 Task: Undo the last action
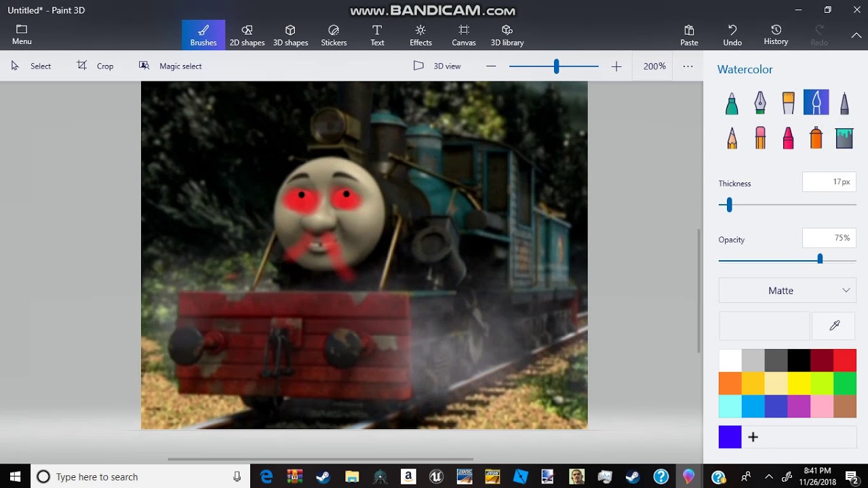point(732,35)
